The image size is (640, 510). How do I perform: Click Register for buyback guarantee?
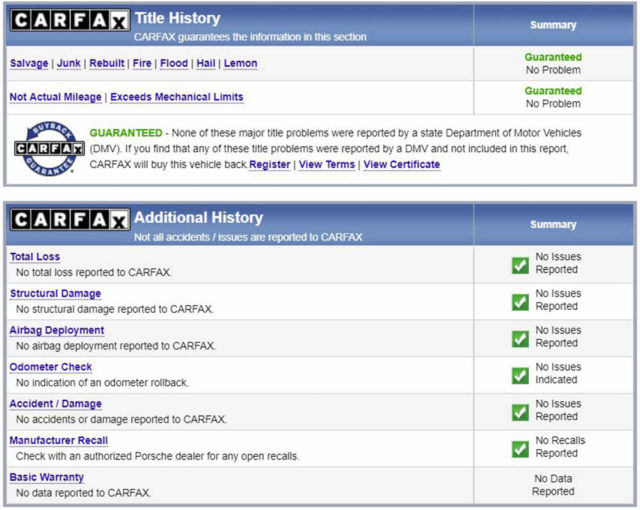click(x=269, y=164)
